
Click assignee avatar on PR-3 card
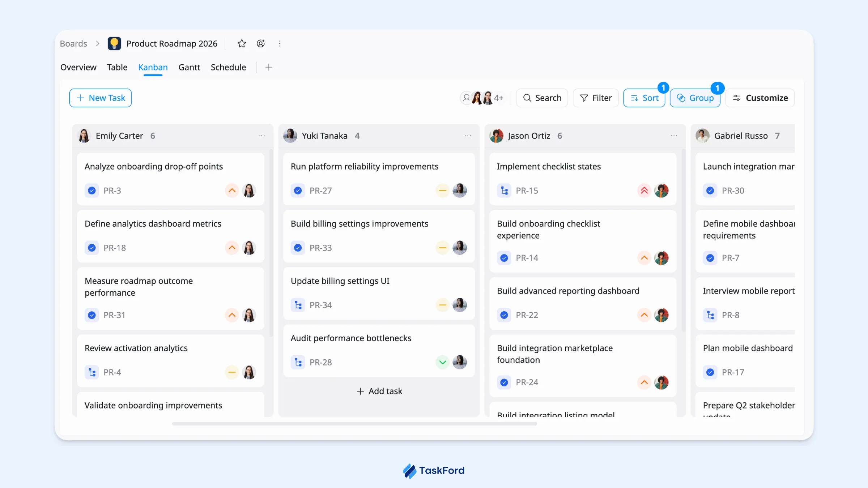click(249, 191)
